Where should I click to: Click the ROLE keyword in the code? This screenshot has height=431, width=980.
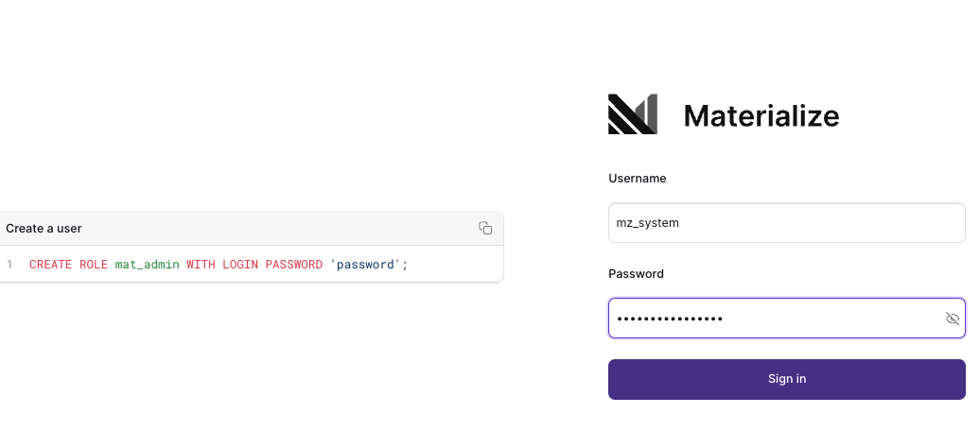(93, 265)
